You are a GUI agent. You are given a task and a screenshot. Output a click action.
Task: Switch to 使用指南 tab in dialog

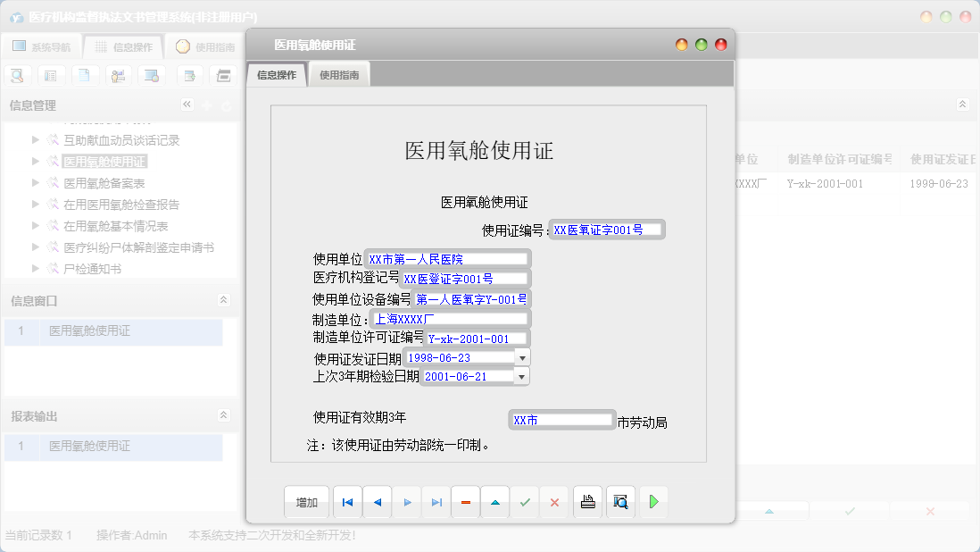pos(339,76)
